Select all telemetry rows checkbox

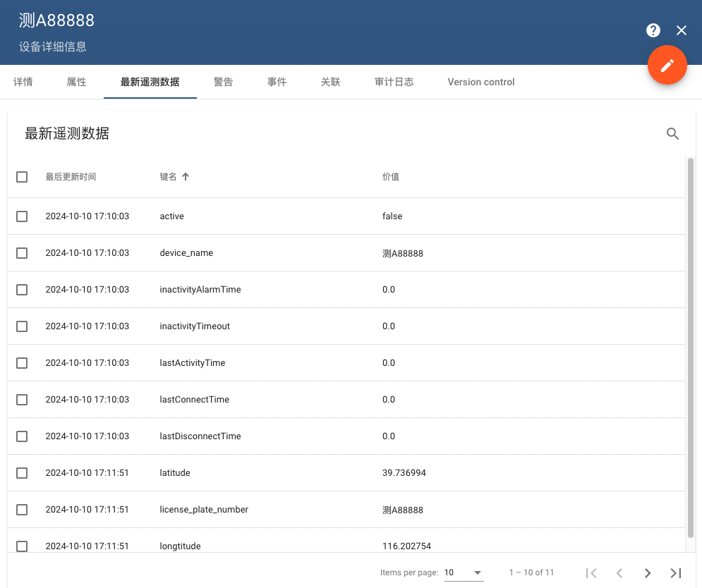[21, 177]
